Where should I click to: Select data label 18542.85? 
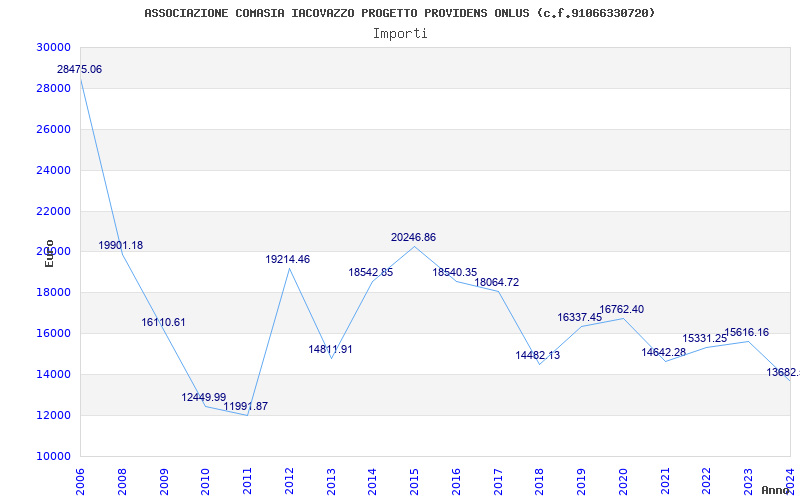370,272
